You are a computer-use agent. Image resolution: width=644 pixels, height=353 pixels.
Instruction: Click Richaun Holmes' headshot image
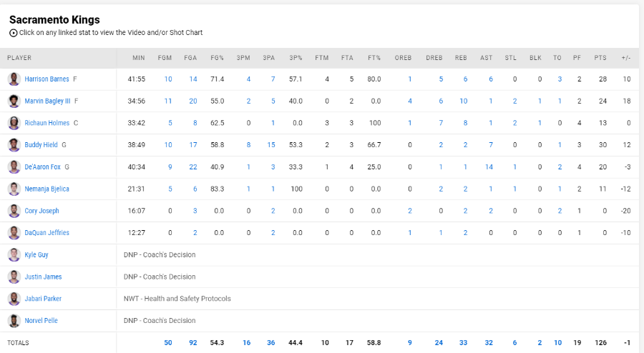pyautogui.click(x=14, y=123)
